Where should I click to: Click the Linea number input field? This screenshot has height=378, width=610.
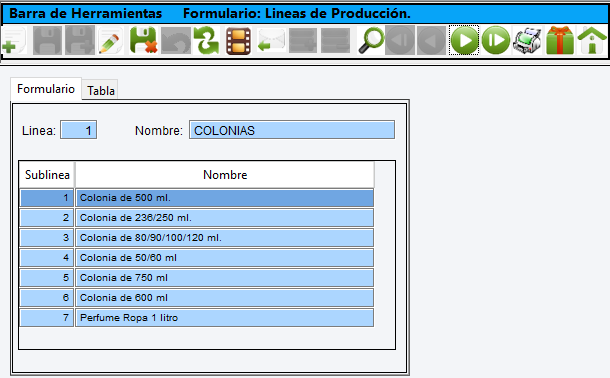pos(79,130)
